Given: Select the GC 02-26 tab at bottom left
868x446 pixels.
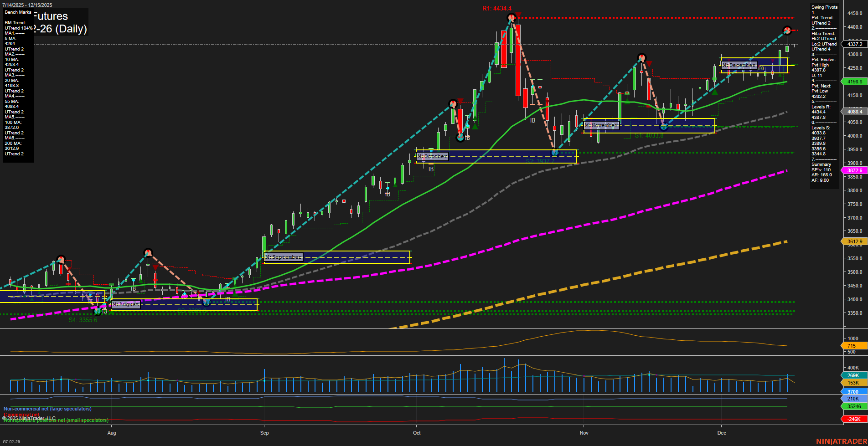Looking at the screenshot, I should coord(11,442).
